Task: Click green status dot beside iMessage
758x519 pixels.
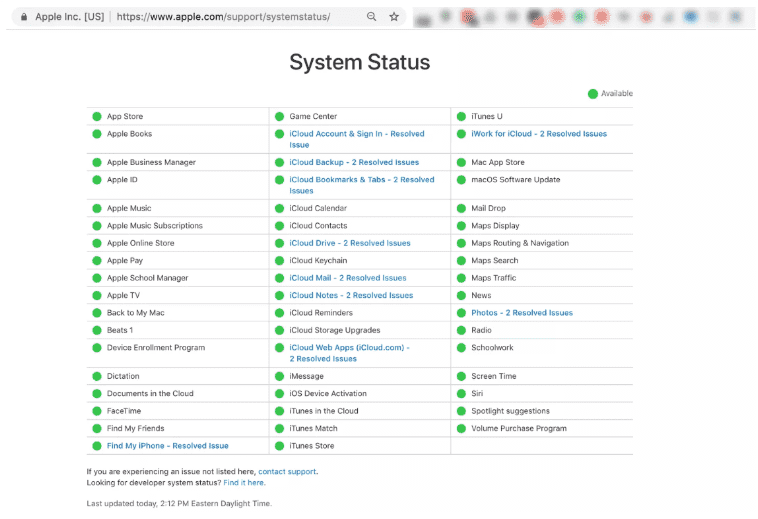Action: 279,376
